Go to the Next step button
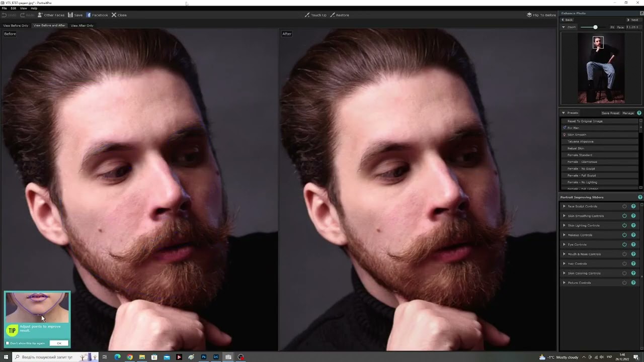This screenshot has width=644, height=362. point(633,20)
